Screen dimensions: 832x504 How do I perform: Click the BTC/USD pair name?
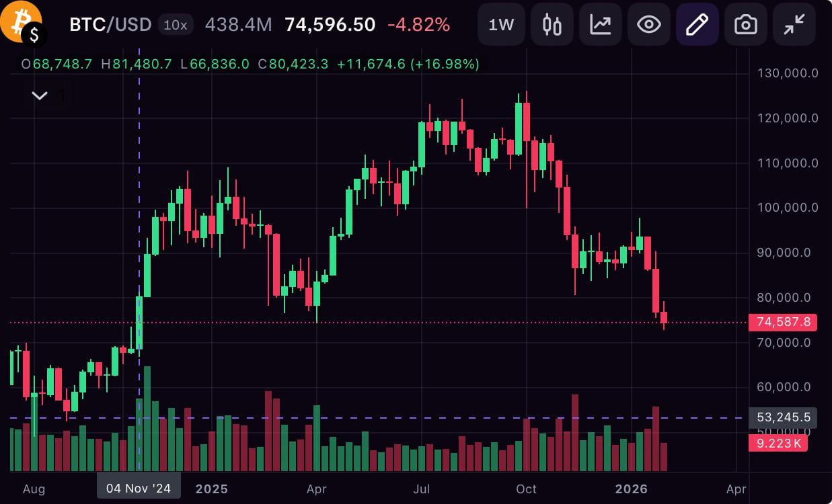click(x=110, y=25)
